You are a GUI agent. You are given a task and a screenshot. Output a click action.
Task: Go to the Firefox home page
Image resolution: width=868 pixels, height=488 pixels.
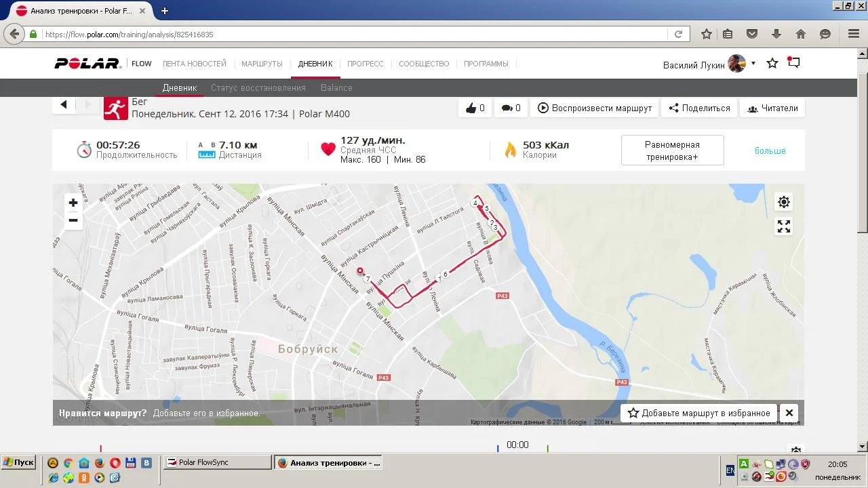tap(801, 34)
